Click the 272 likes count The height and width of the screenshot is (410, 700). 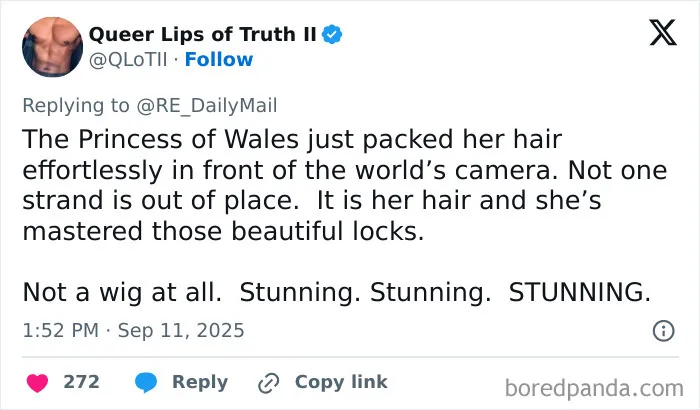81,382
